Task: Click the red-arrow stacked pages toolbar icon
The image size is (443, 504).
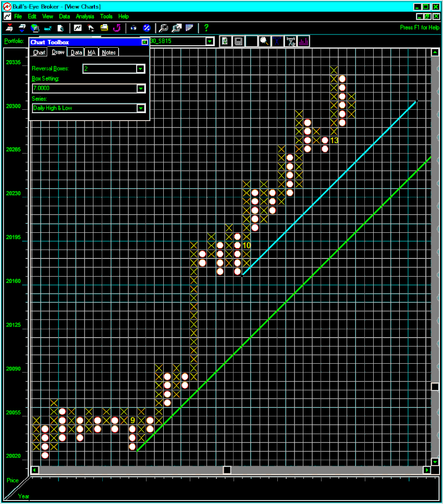Action: 10,28
